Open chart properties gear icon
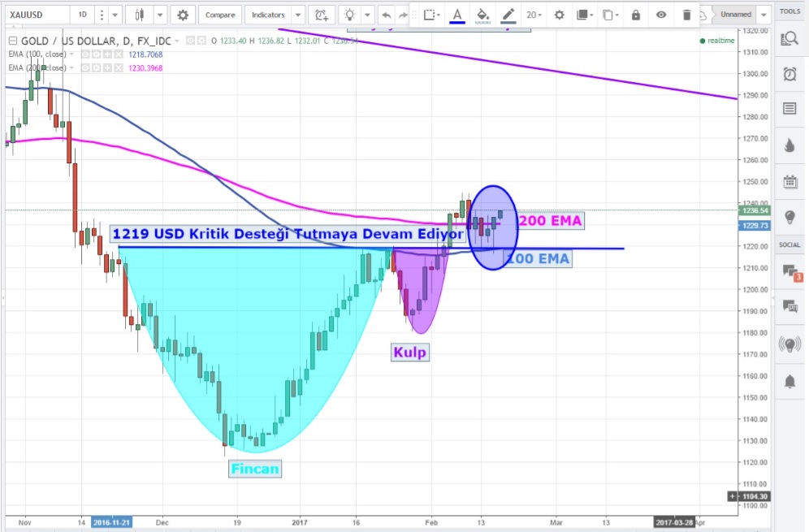The image size is (809, 532). (x=183, y=15)
